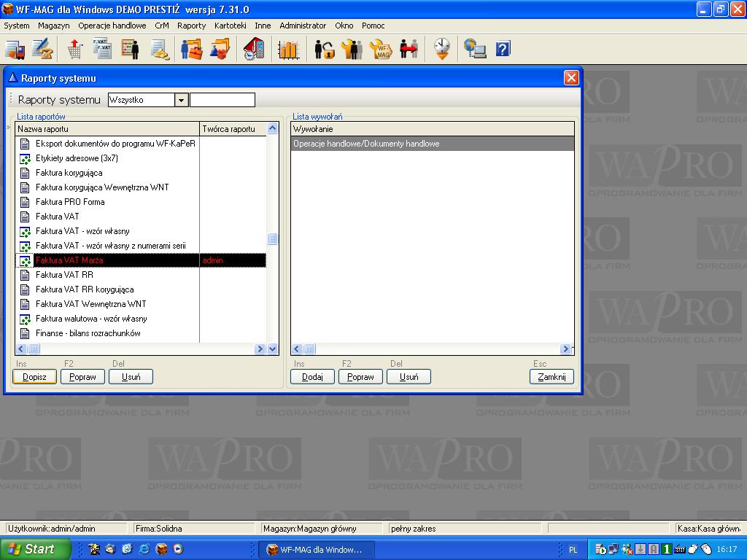
Task: Click the Zamknij button
Action: pos(551,377)
